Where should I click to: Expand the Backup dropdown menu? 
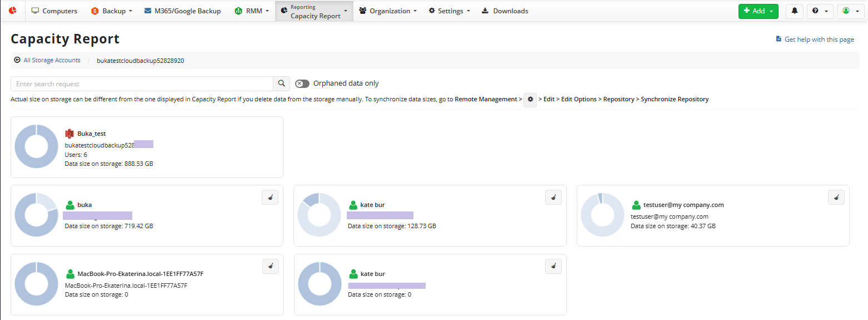(112, 11)
